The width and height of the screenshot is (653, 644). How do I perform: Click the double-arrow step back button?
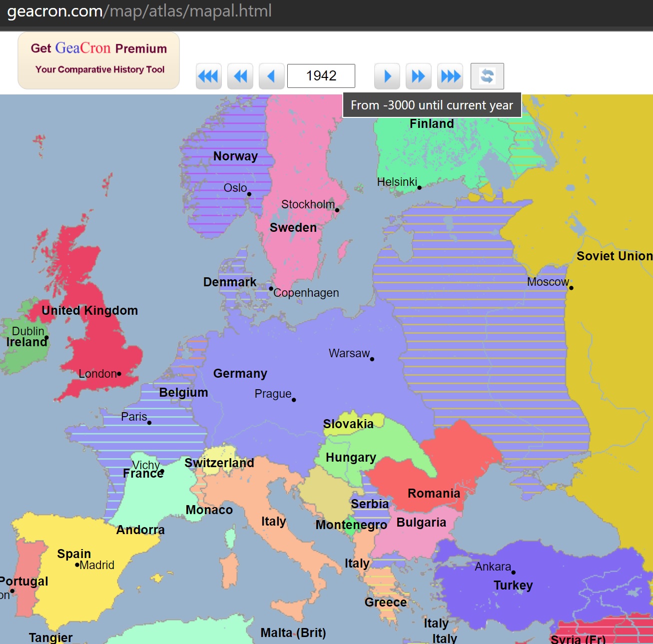[x=240, y=76]
